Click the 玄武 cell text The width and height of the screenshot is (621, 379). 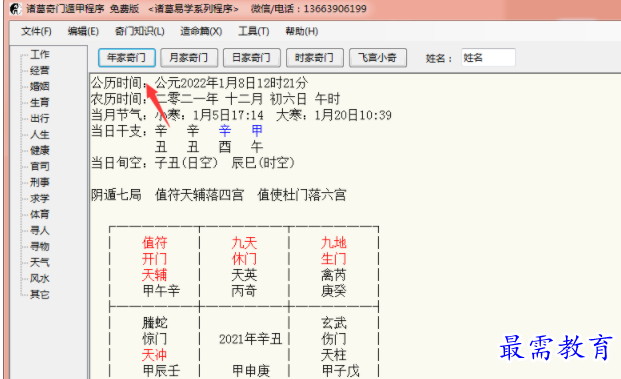tap(334, 323)
